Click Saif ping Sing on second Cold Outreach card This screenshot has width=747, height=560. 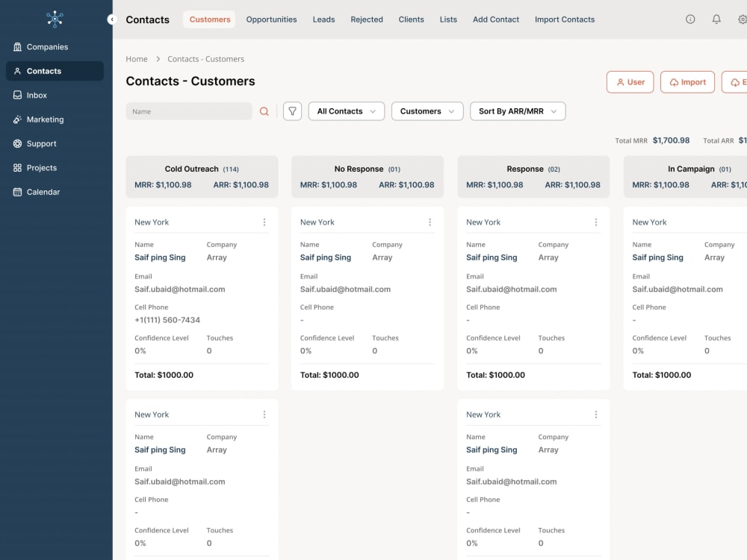click(x=160, y=450)
